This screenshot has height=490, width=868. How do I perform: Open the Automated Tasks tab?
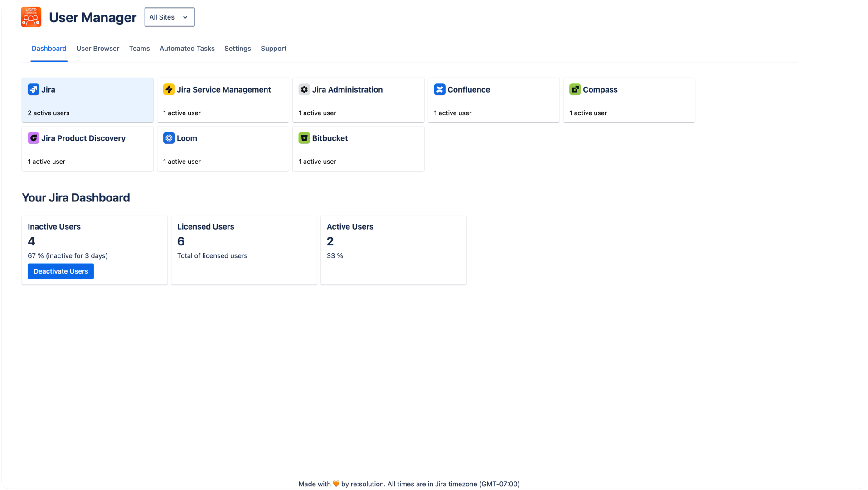[x=187, y=49]
